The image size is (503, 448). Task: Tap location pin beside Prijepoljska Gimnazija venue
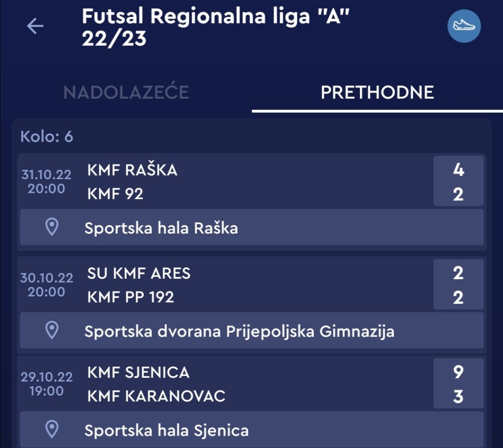52,331
